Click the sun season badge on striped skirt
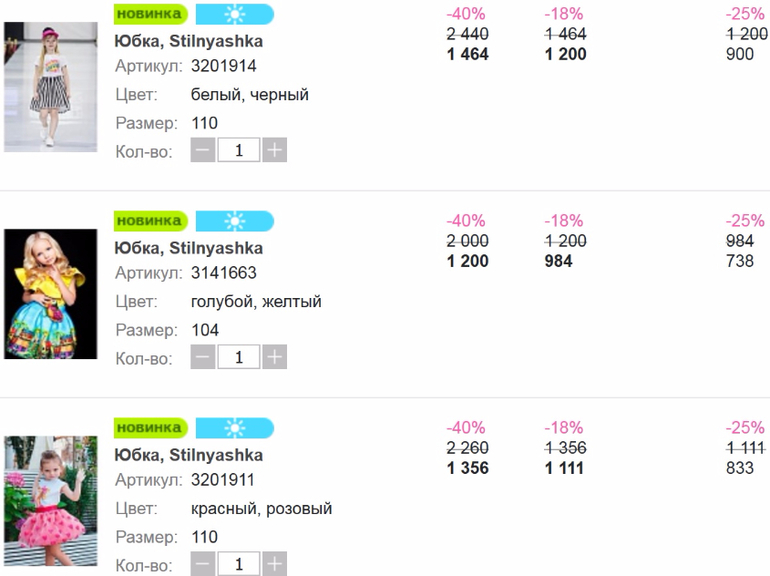The image size is (770, 576). pyautogui.click(x=234, y=14)
